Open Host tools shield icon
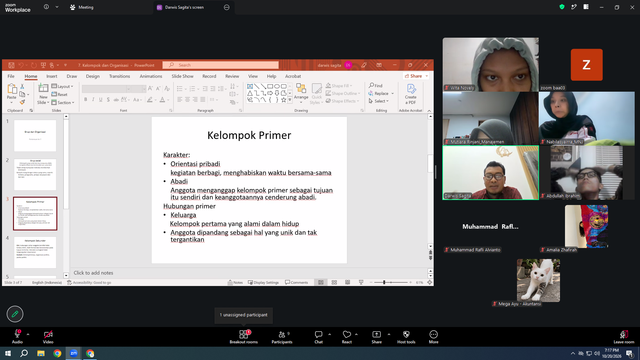The height and width of the screenshot is (360, 640). tap(406, 334)
